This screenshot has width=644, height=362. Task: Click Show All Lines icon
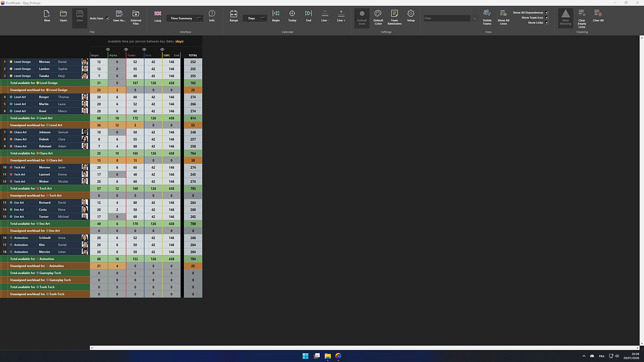503,17
